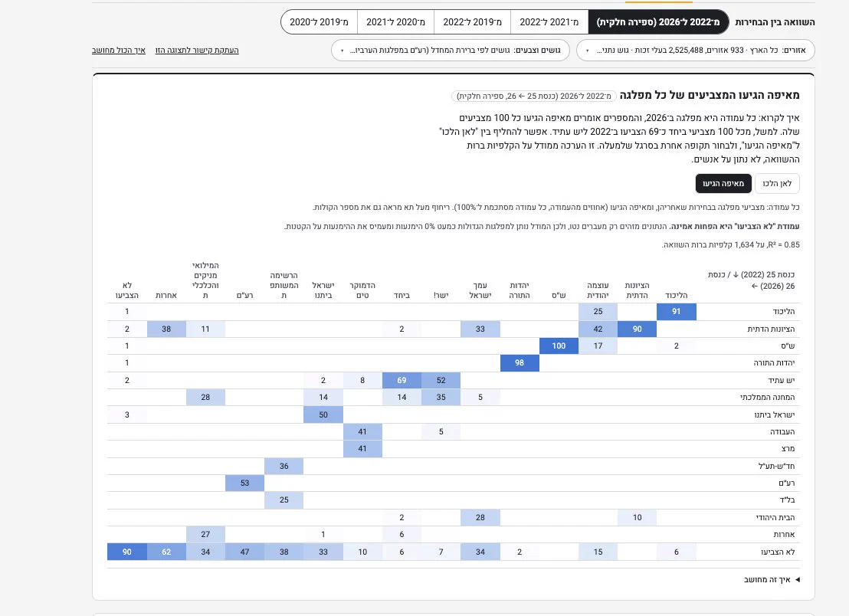Click the 90 cell in the הציונות הדתית row

pyautogui.click(x=637, y=329)
